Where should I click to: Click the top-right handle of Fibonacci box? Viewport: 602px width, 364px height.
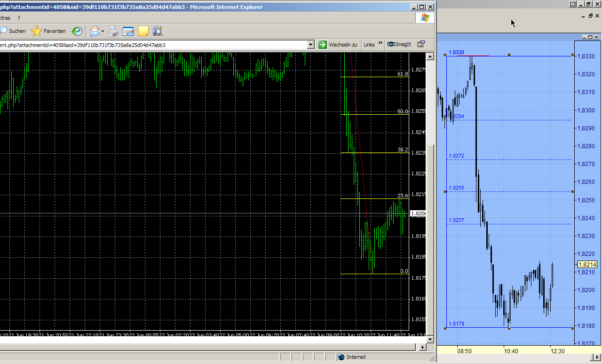(x=572, y=55)
